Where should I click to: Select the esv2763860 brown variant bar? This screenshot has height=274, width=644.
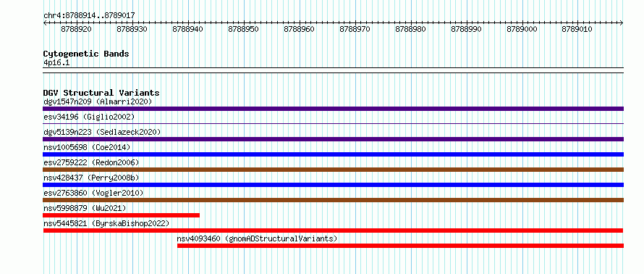click(x=333, y=200)
